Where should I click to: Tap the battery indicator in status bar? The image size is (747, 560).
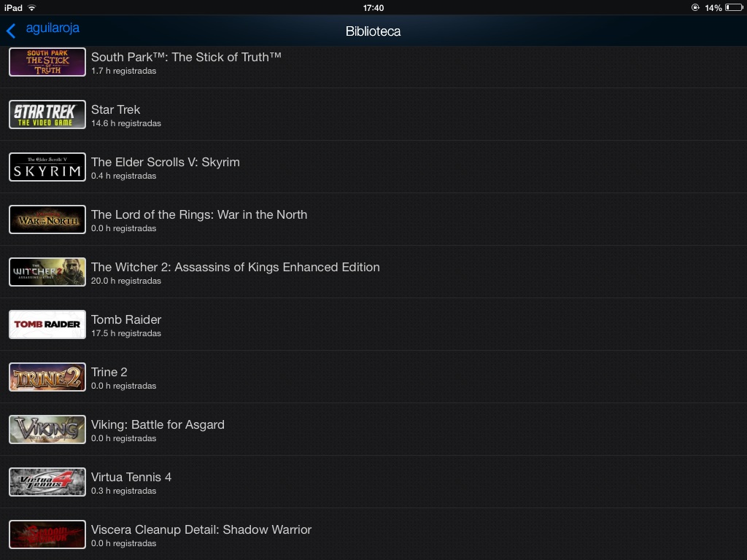734,7
